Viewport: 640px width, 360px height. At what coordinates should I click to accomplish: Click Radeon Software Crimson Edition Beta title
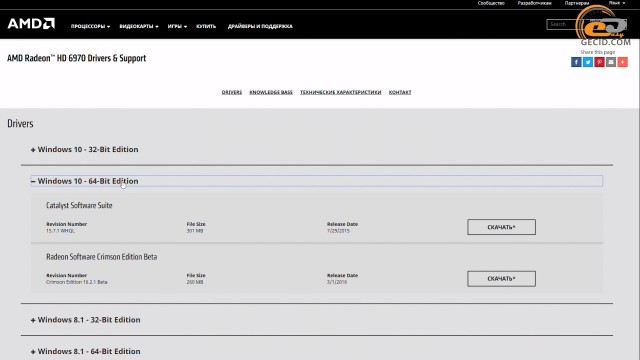[102, 257]
